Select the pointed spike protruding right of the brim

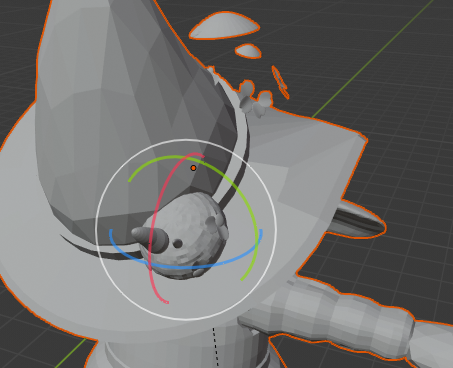(358, 220)
